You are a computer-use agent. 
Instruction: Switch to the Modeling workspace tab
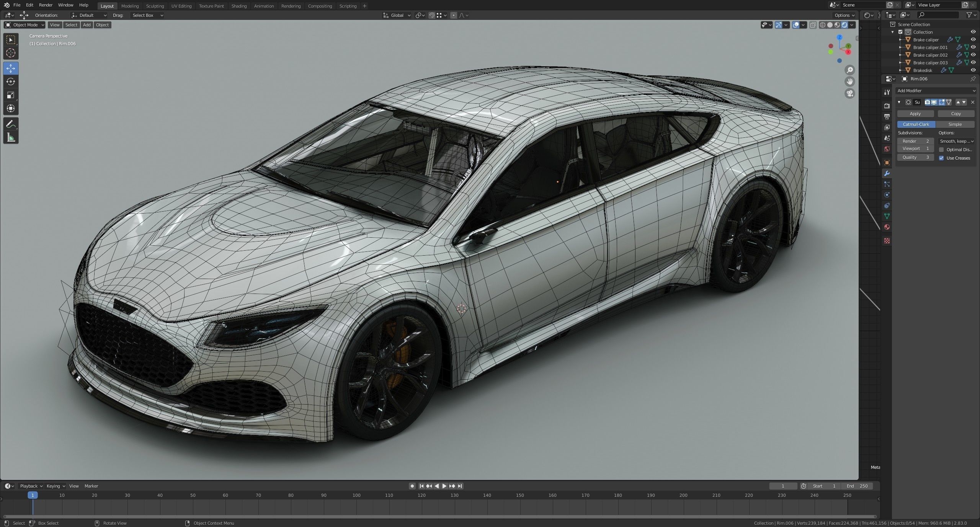(x=130, y=6)
